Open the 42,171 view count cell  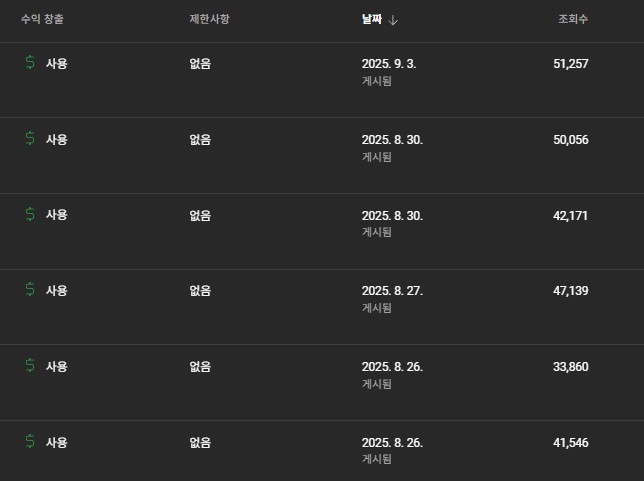(570, 214)
